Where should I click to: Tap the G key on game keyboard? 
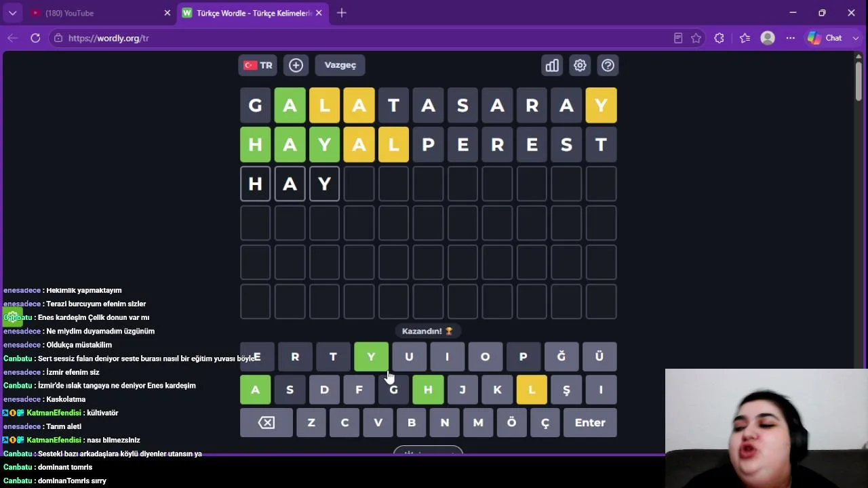click(393, 390)
